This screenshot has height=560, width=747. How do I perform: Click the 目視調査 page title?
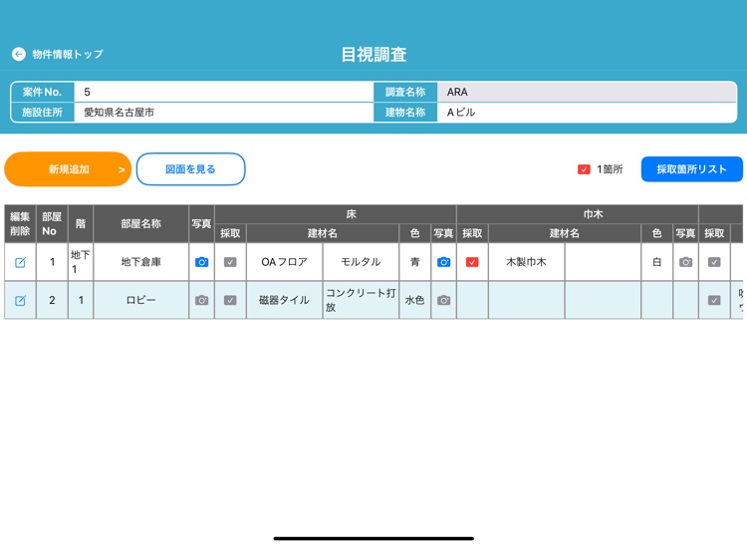pyautogui.click(x=373, y=55)
